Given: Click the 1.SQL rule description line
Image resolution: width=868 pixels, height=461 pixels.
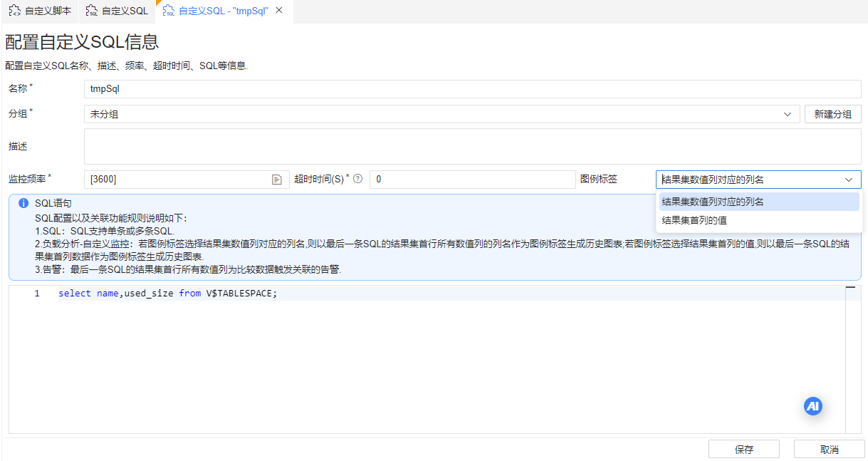Looking at the screenshot, I should 105,231.
